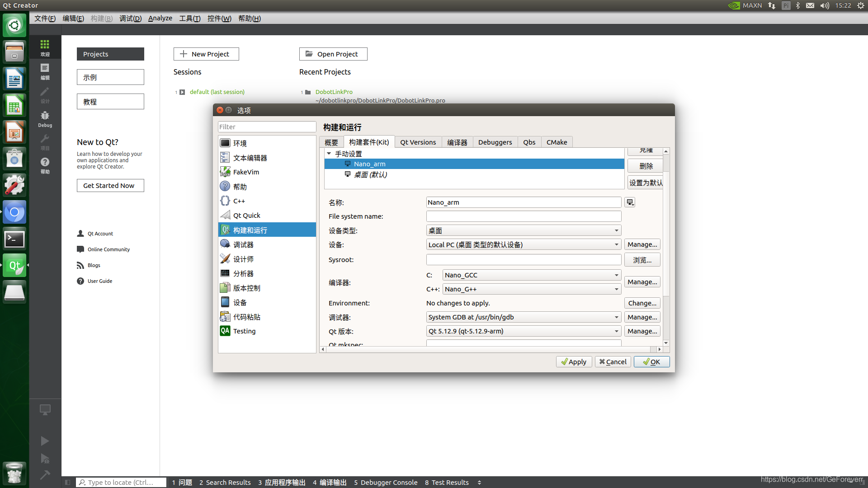This screenshot has width=868, height=488.
Task: Switch to the Debuggers tab
Action: coord(495,142)
